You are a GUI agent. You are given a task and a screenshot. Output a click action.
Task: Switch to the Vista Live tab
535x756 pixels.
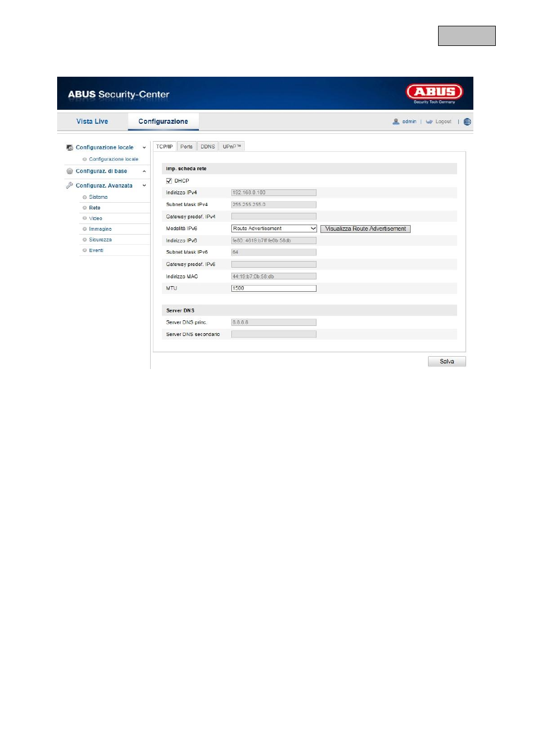(92, 122)
